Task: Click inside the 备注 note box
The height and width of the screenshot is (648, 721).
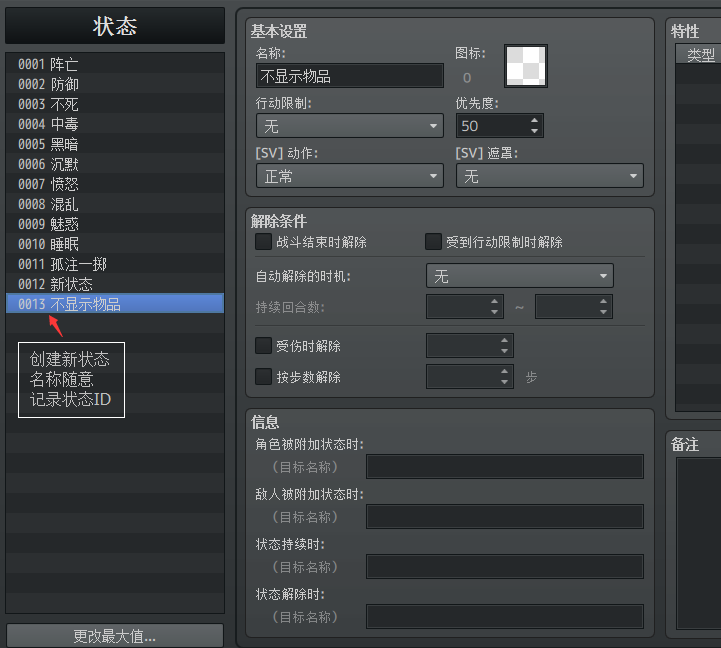Action: (699, 543)
